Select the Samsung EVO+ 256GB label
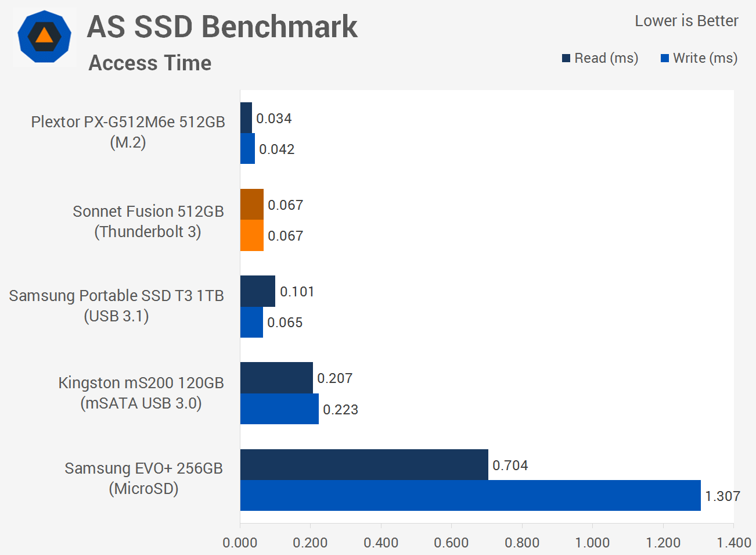 (143, 478)
